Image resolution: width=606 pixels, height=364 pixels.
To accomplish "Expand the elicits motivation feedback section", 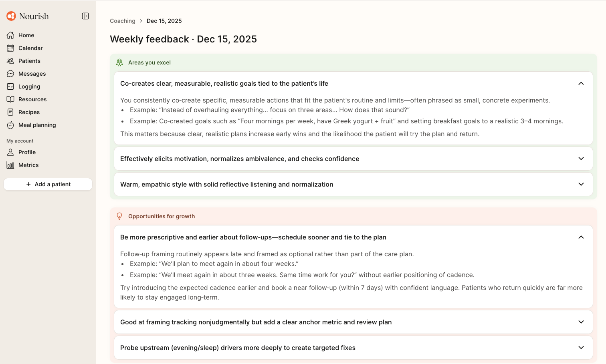I will (581, 159).
